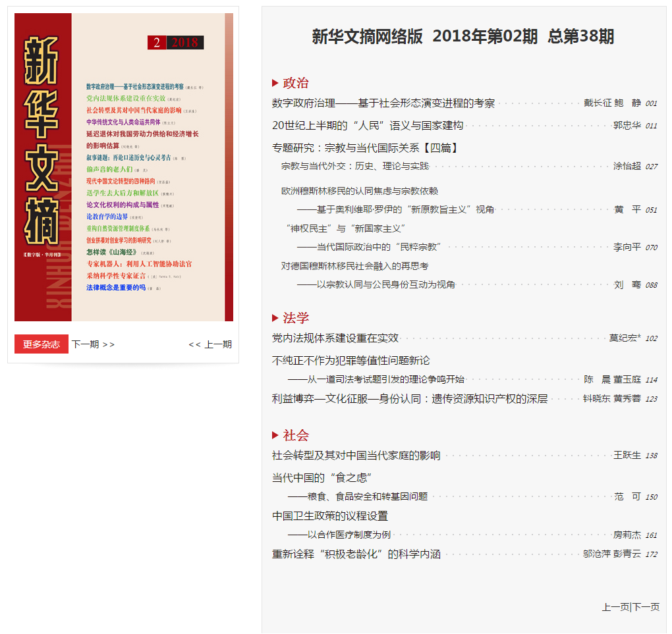Click subtitle 粮食、食品安全和转基因问题
The image size is (672, 634).
click(x=358, y=497)
